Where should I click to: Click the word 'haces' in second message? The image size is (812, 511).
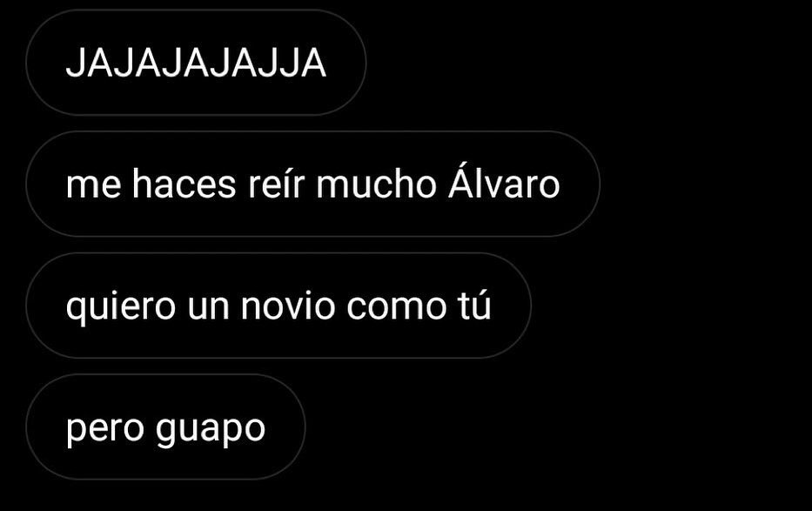tap(184, 184)
